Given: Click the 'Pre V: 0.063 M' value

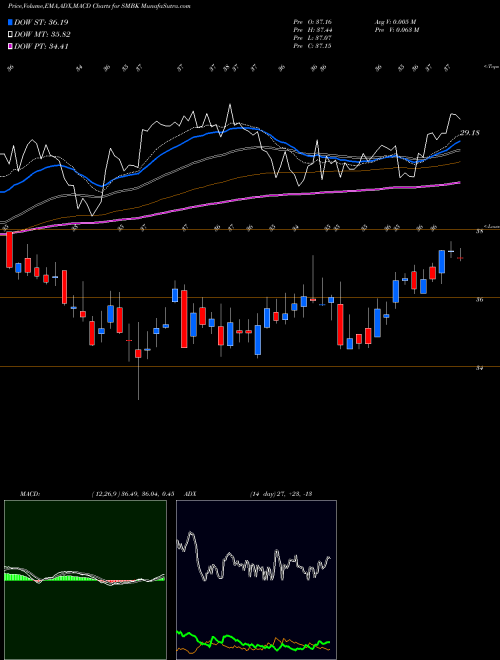Looking at the screenshot, I should coord(397,30).
